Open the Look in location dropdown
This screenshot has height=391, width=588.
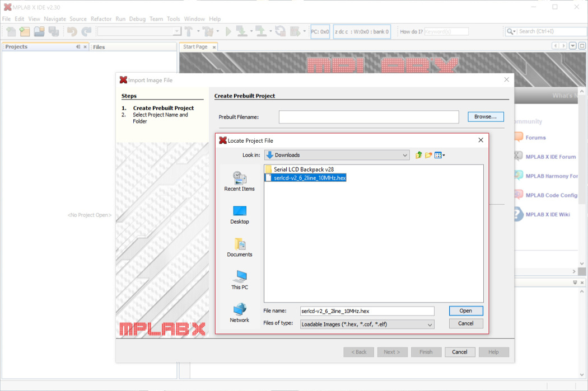(405, 155)
